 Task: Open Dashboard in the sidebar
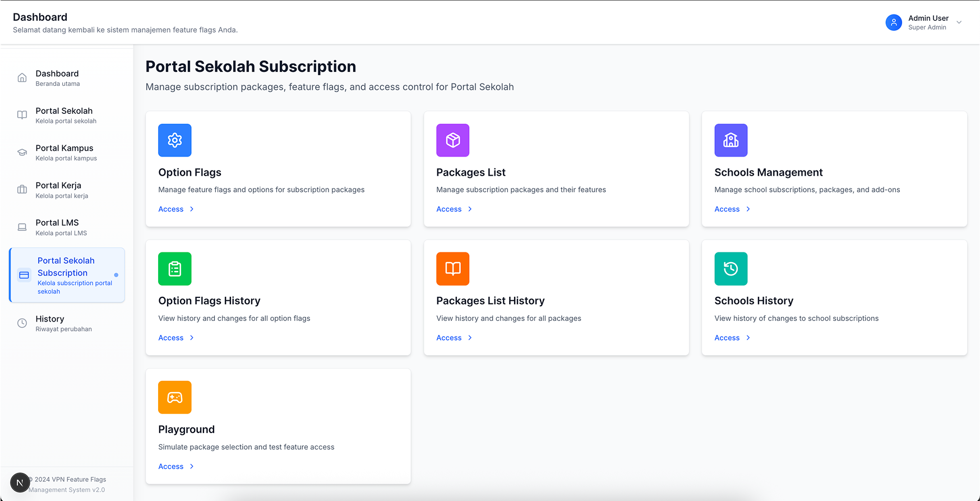pyautogui.click(x=67, y=78)
